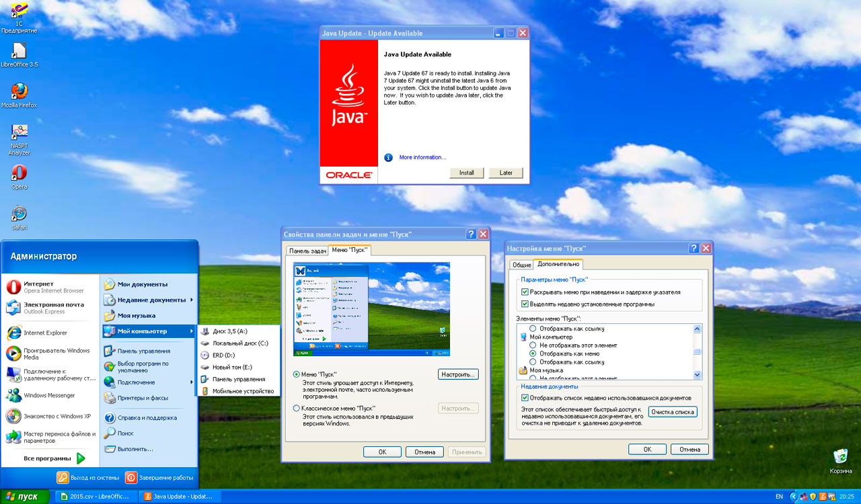The height and width of the screenshot is (504, 861).
Task: Open Локальный диск (C:) from the submenu
Action: coord(239,343)
